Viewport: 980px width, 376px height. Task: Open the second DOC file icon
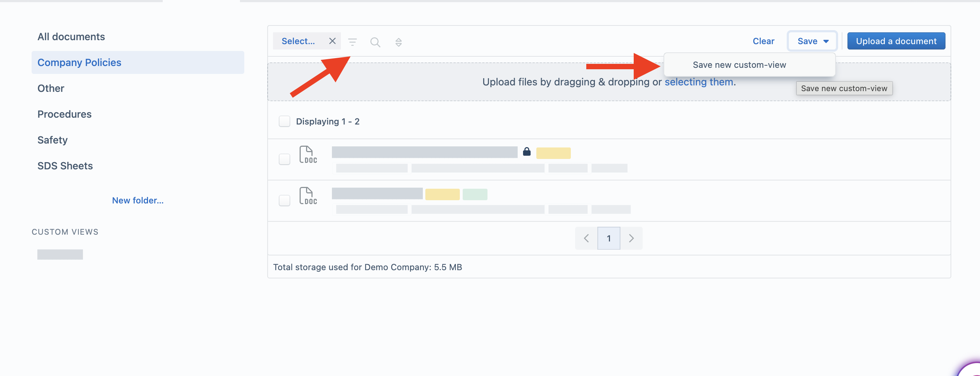tap(308, 196)
